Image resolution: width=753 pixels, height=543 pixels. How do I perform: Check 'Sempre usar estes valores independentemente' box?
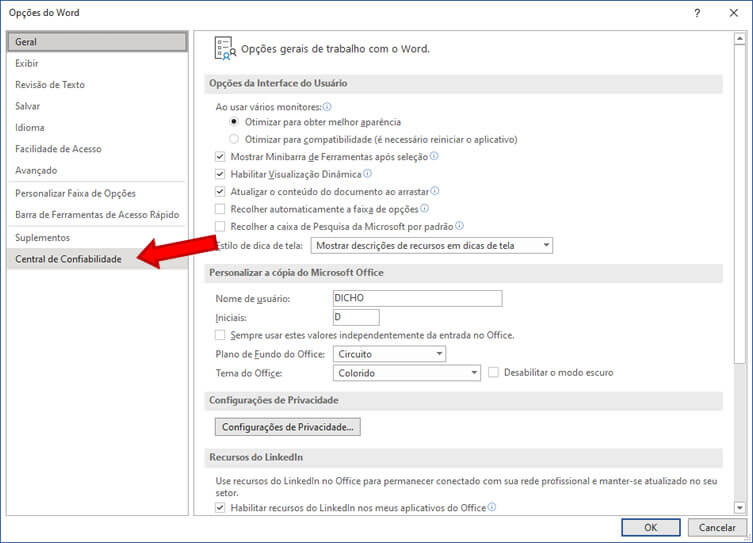pyautogui.click(x=220, y=335)
